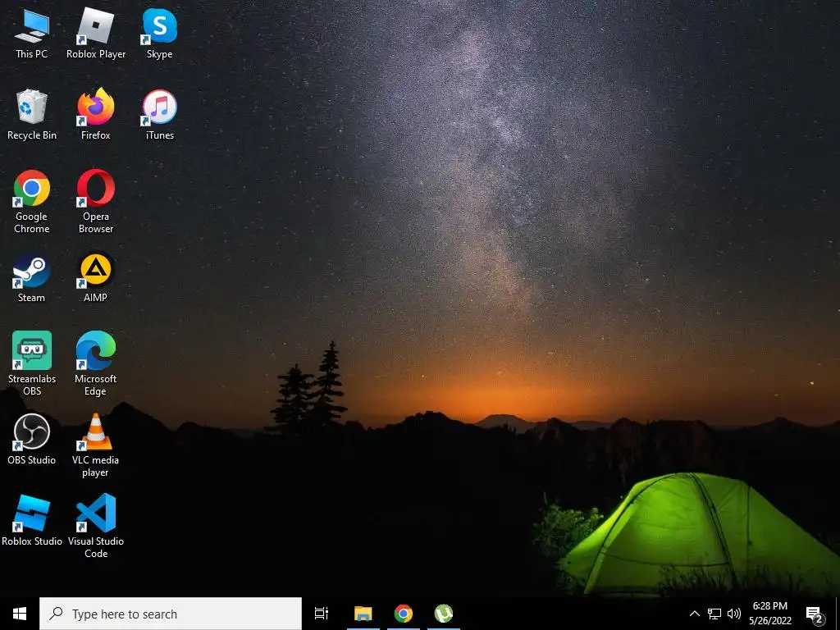Click the Show desktop strip
The height and width of the screenshot is (630, 840).
(838, 614)
